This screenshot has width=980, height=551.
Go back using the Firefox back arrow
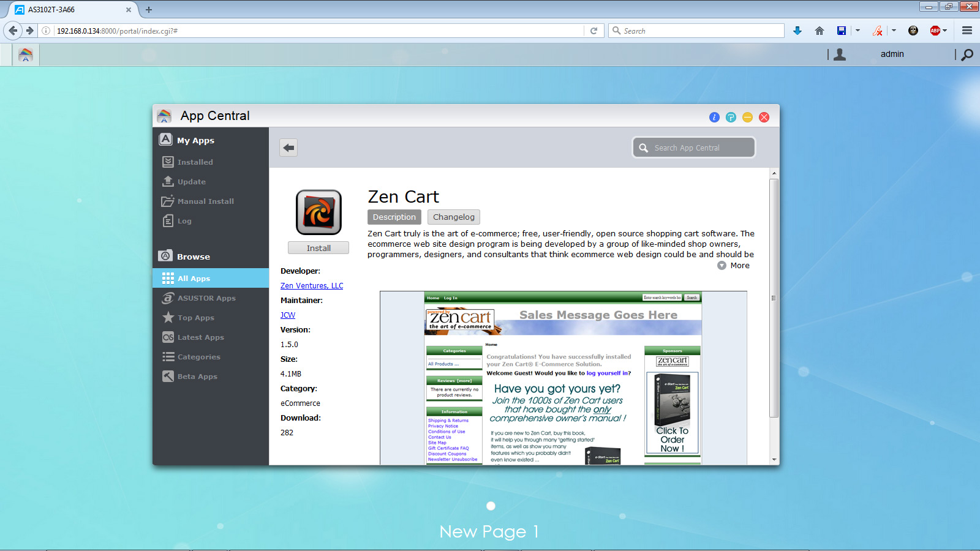(x=13, y=31)
